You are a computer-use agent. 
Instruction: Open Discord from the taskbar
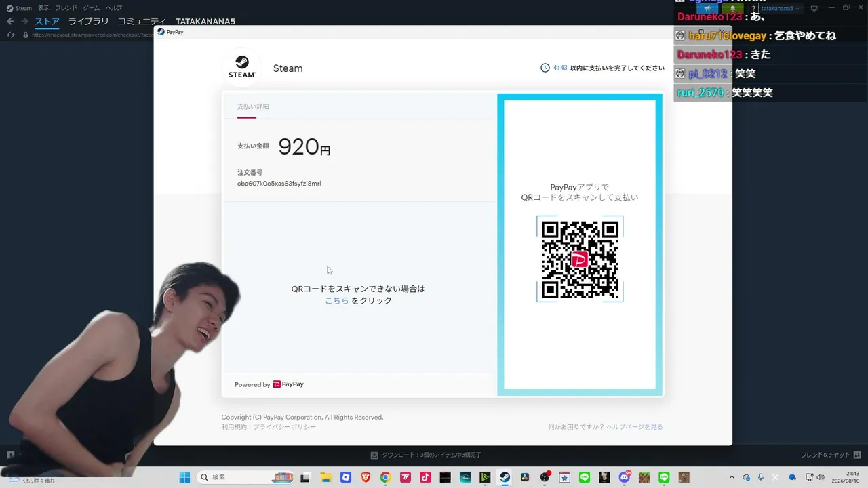tap(625, 477)
